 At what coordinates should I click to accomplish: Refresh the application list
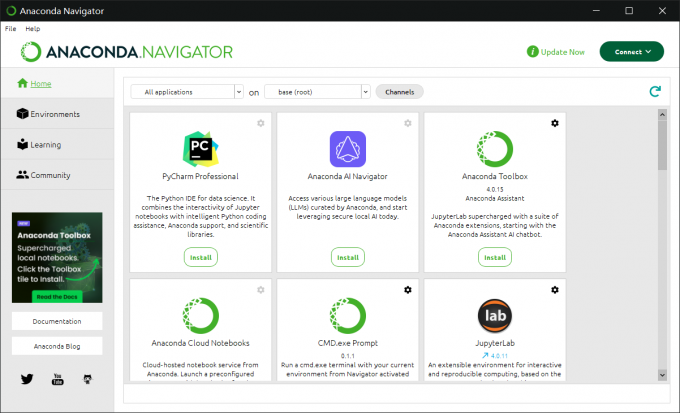coord(655,91)
